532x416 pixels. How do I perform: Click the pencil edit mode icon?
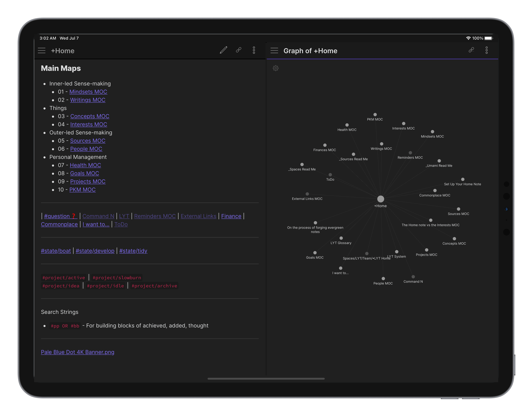pos(223,50)
